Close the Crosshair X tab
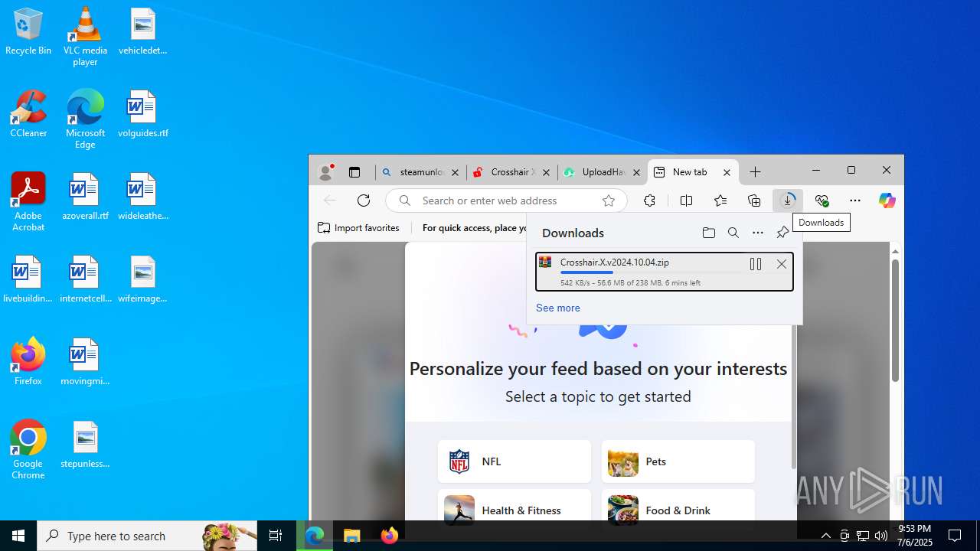Screen dimensions: 980x551 (x=546, y=172)
